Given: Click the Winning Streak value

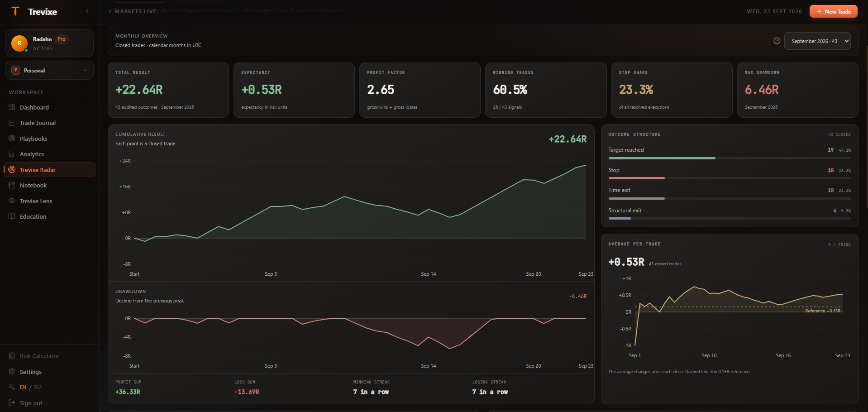Looking at the screenshot, I should coord(371,392).
